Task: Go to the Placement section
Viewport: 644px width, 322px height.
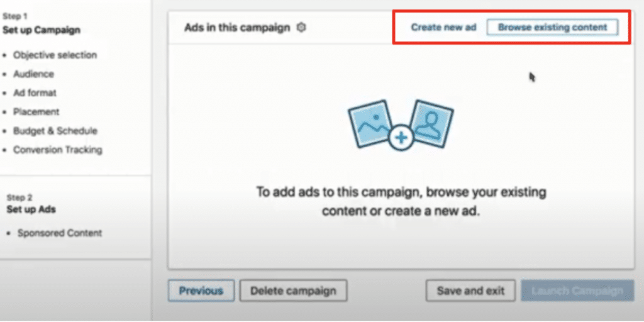Action: (x=36, y=112)
